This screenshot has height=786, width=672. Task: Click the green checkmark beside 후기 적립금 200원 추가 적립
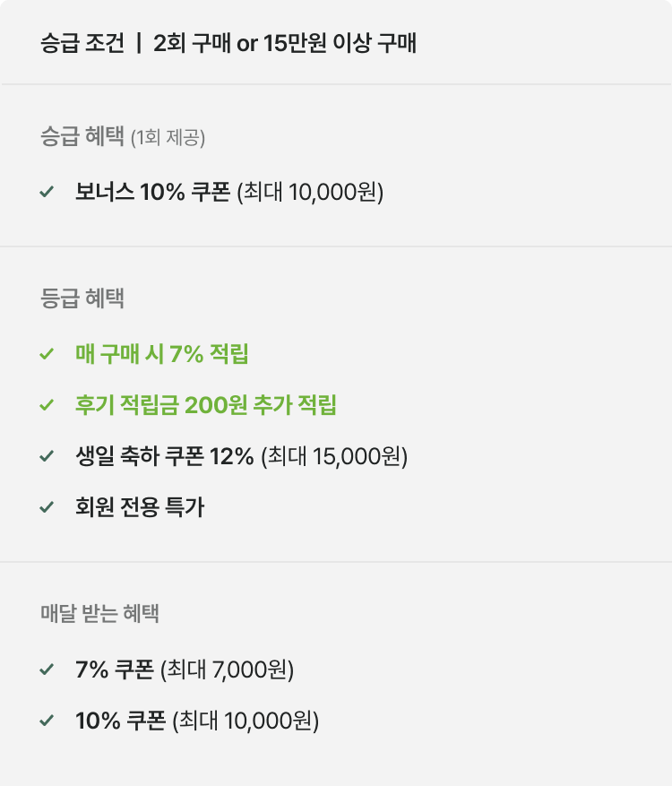coord(47,406)
